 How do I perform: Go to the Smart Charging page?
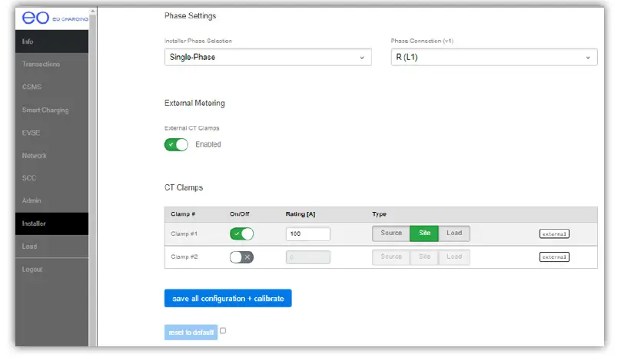point(45,110)
